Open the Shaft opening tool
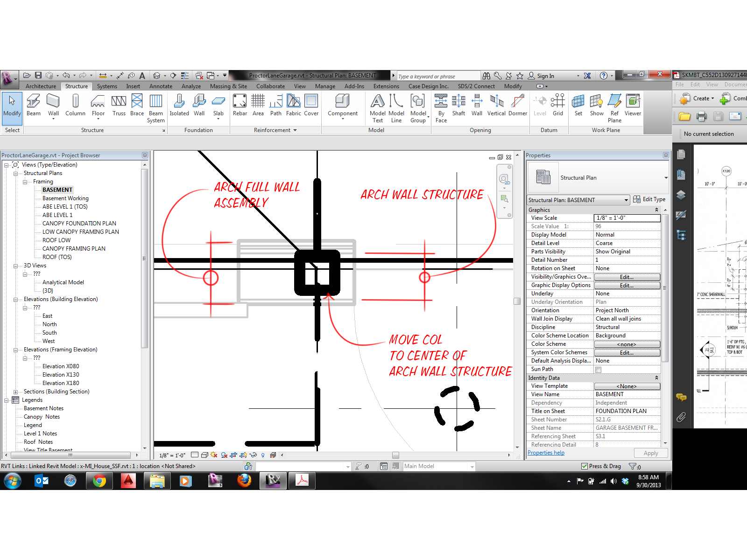 pos(458,107)
